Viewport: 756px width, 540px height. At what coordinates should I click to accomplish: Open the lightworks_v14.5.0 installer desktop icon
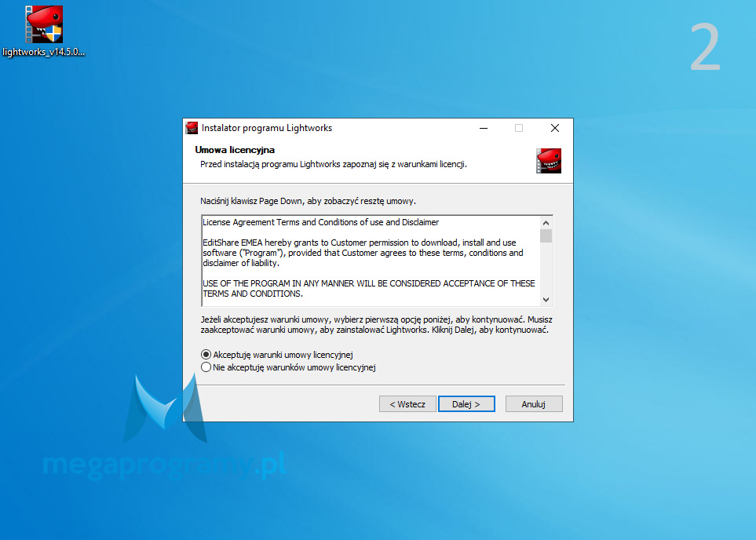[x=44, y=31]
